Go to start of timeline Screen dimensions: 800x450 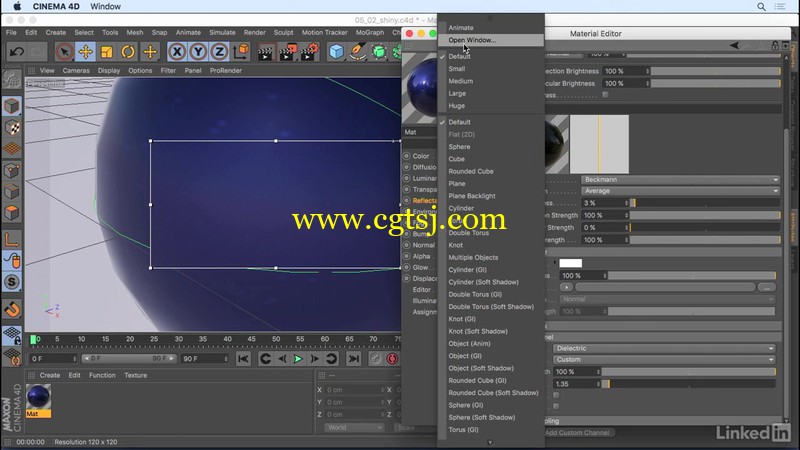click(243, 359)
